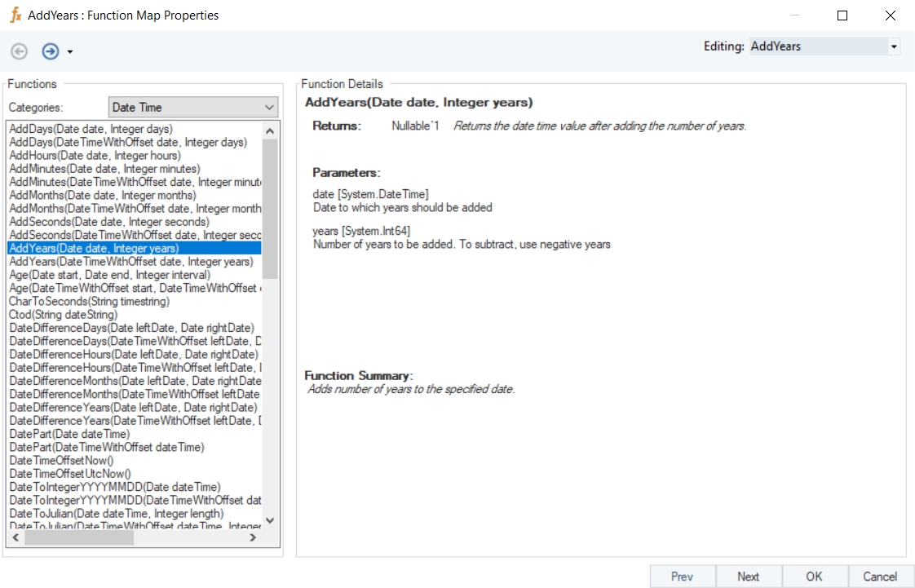The height and width of the screenshot is (588, 915).
Task: Click the fx function icon in title bar
Action: 15,15
